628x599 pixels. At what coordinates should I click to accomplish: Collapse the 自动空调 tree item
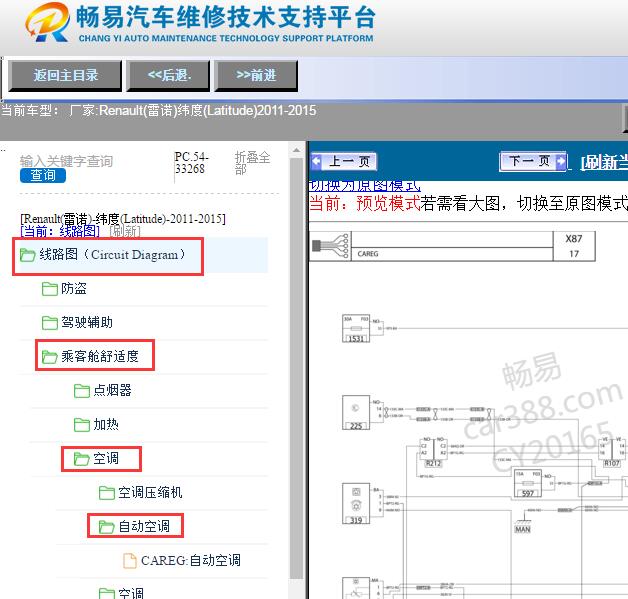click(x=144, y=527)
